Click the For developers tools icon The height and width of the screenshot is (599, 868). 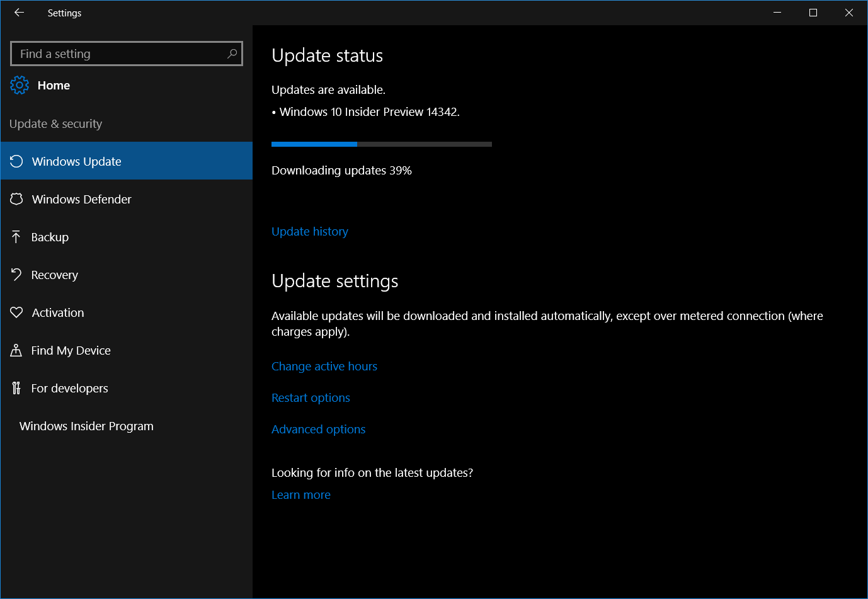click(16, 388)
